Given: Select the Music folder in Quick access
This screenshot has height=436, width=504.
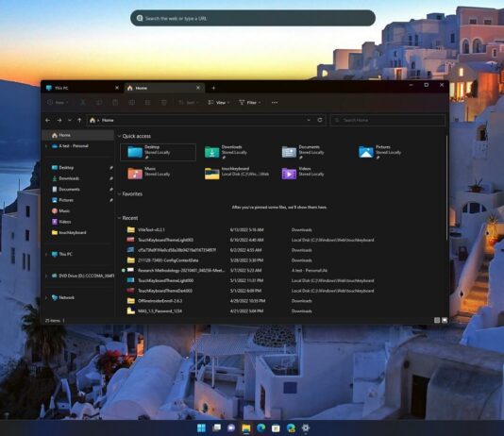Looking at the screenshot, I should point(159,174).
